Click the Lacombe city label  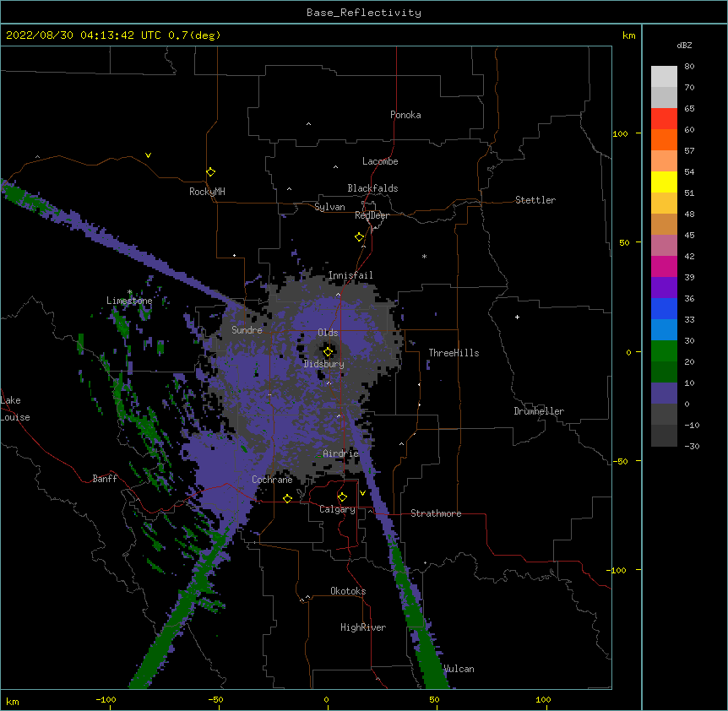380,161
